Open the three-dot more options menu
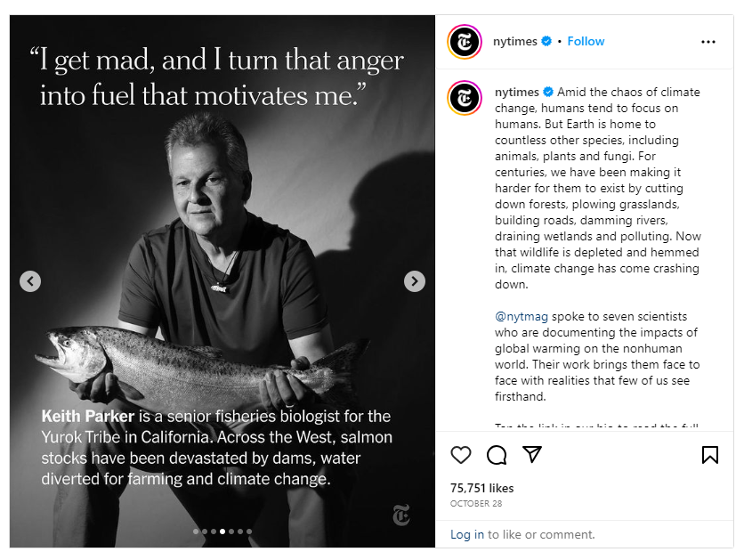 pos(708,42)
